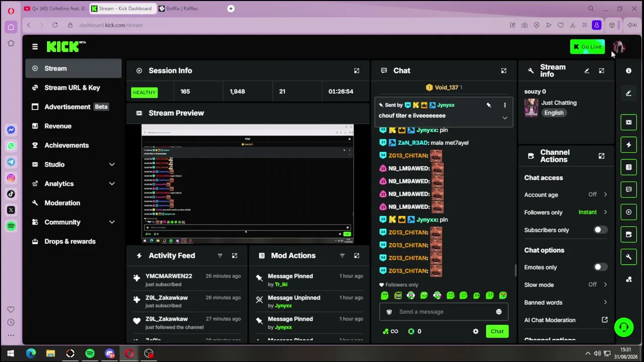Open pinned message three-dot options
The image size is (644, 362).
pos(505,105)
